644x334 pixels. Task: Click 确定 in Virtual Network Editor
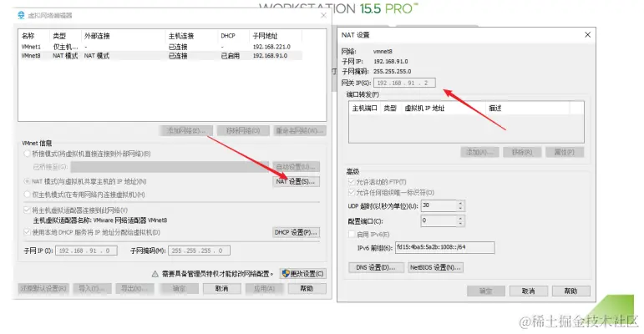click(x=179, y=288)
